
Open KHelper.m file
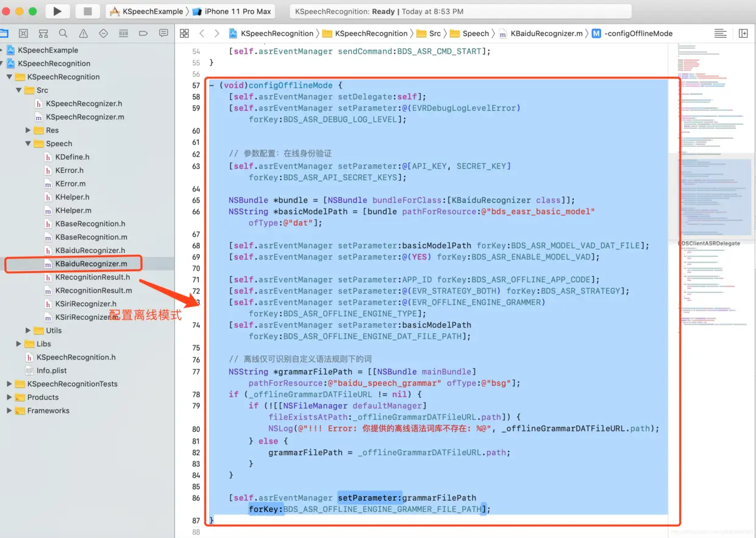point(68,211)
